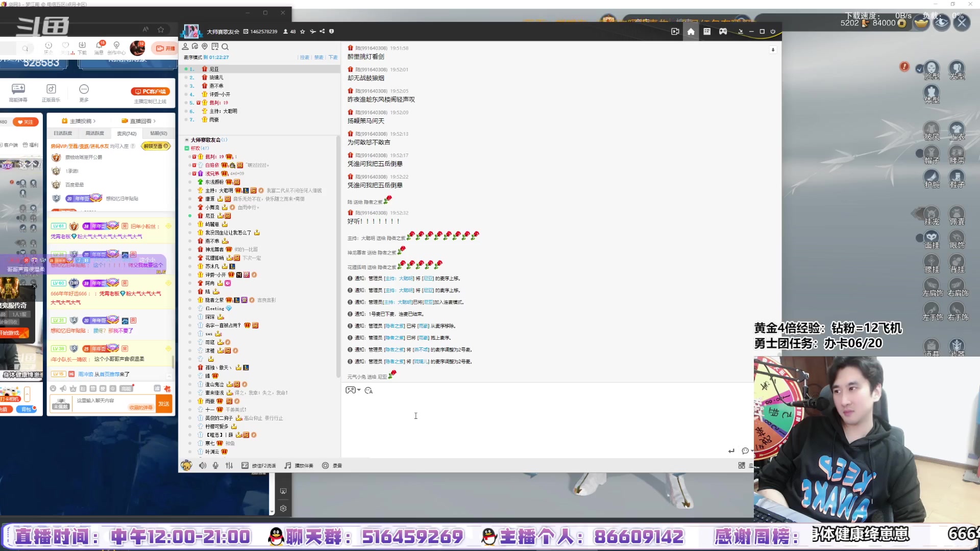
Task: Open the game controller icon in title bar
Action: click(723, 32)
